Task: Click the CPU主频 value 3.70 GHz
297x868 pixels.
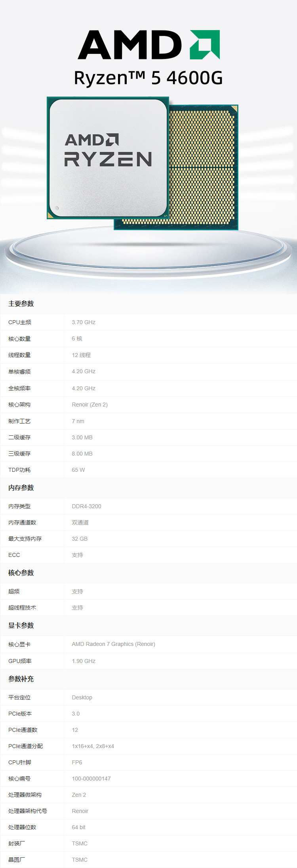Action: click(x=84, y=322)
